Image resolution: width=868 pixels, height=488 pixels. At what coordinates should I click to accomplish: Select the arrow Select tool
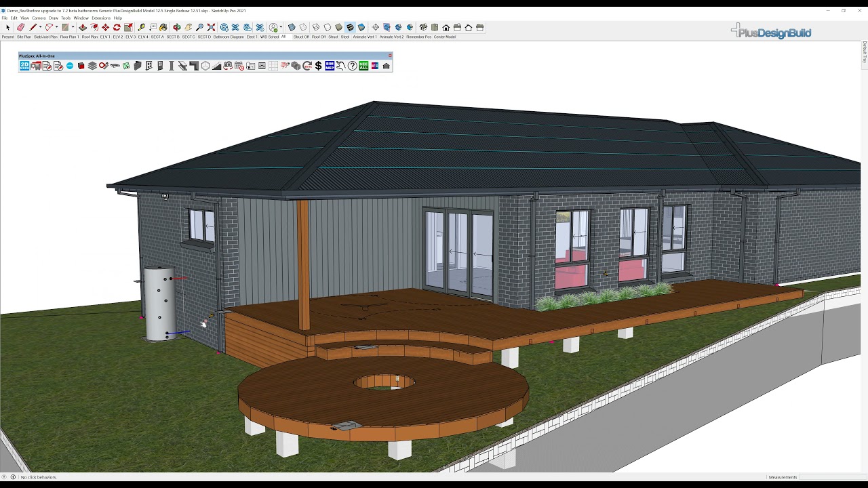[8, 28]
